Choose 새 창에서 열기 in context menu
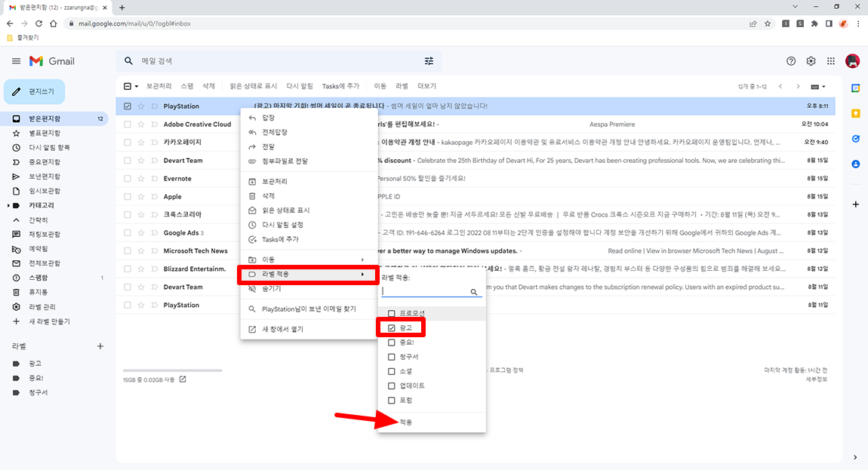This screenshot has width=868, height=470. [x=307, y=329]
